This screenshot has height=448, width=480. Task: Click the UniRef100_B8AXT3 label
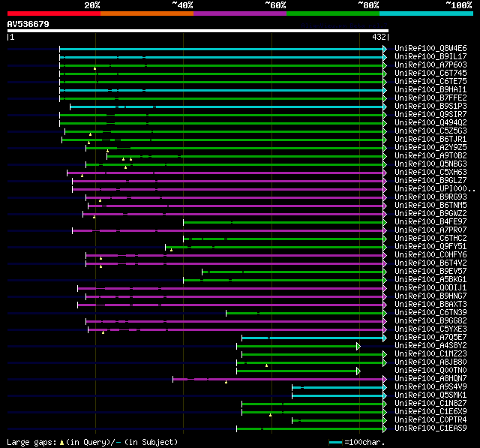point(430,305)
